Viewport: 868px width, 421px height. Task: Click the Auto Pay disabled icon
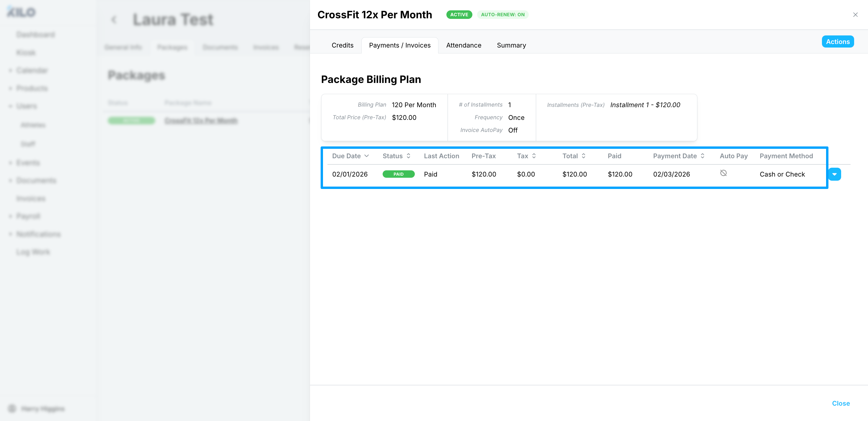pyautogui.click(x=723, y=173)
